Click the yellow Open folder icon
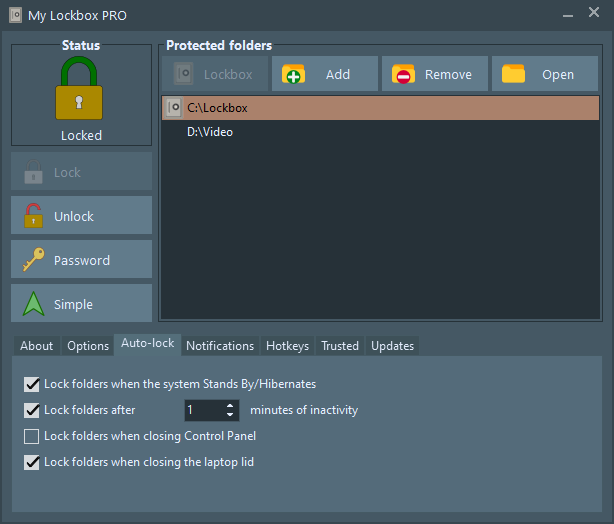The image size is (614, 524). (513, 74)
